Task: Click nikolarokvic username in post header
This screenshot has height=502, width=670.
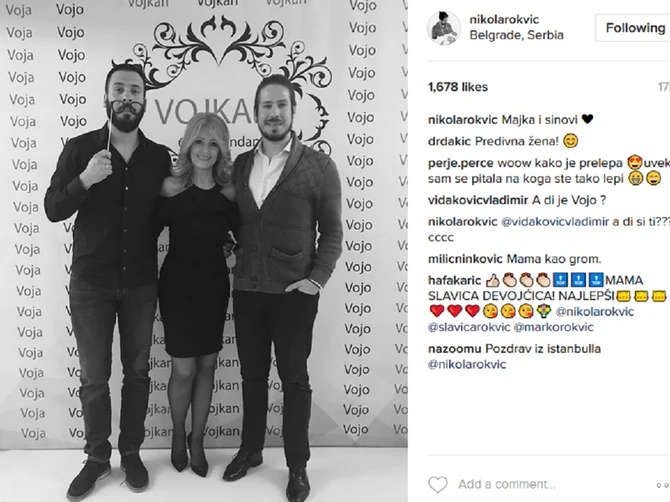Action: pos(504,19)
